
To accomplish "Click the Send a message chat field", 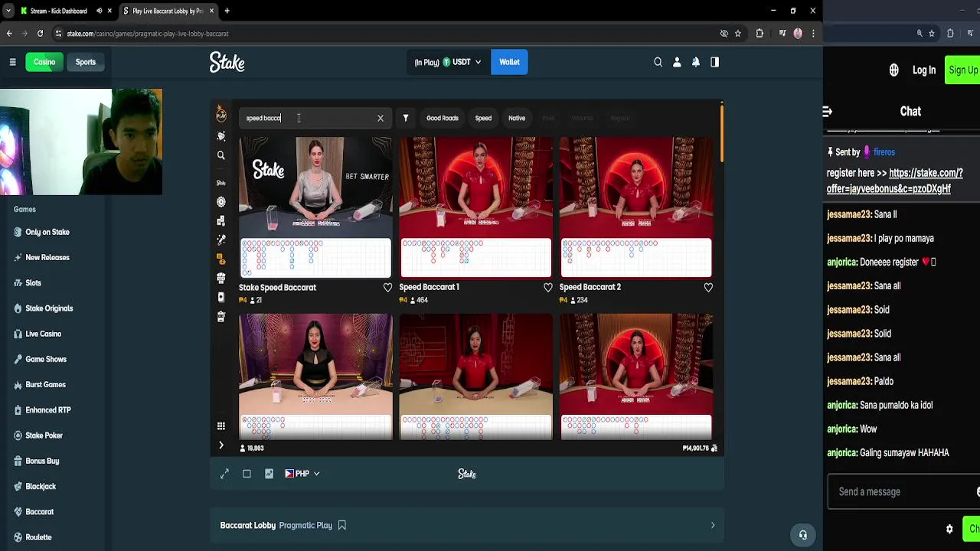I will click(x=902, y=492).
